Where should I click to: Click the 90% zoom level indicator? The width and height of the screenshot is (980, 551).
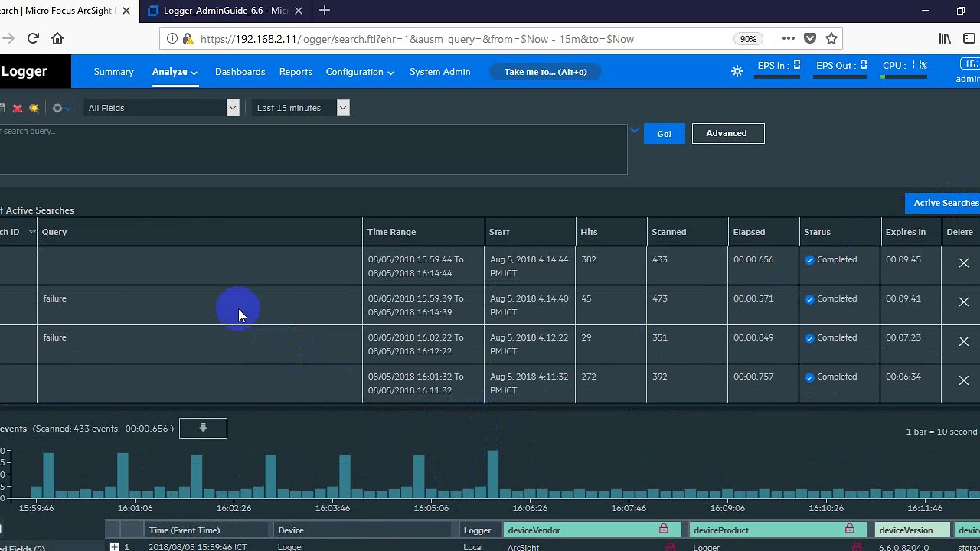(748, 38)
